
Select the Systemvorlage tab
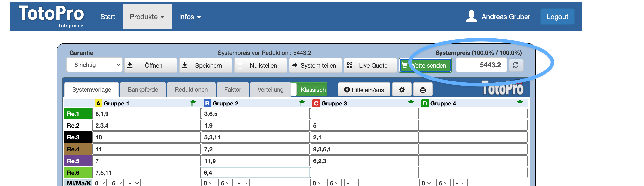coord(92,90)
